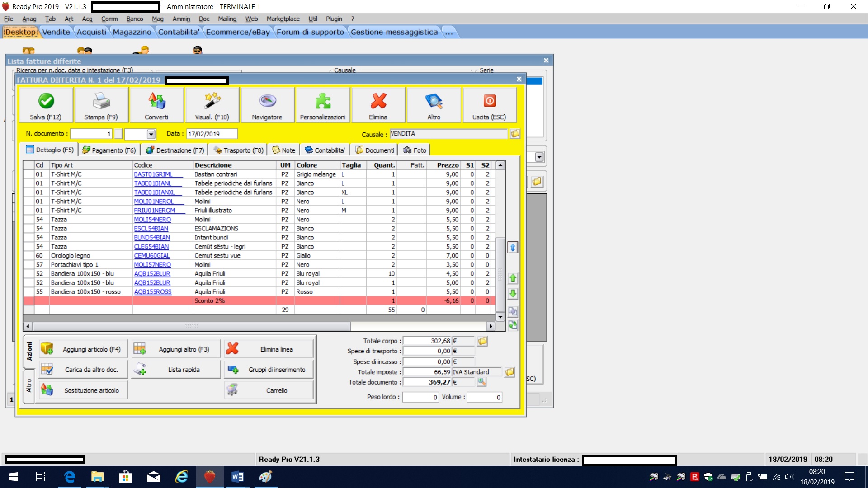Click Aggiungi articolo (F4)

point(83,349)
